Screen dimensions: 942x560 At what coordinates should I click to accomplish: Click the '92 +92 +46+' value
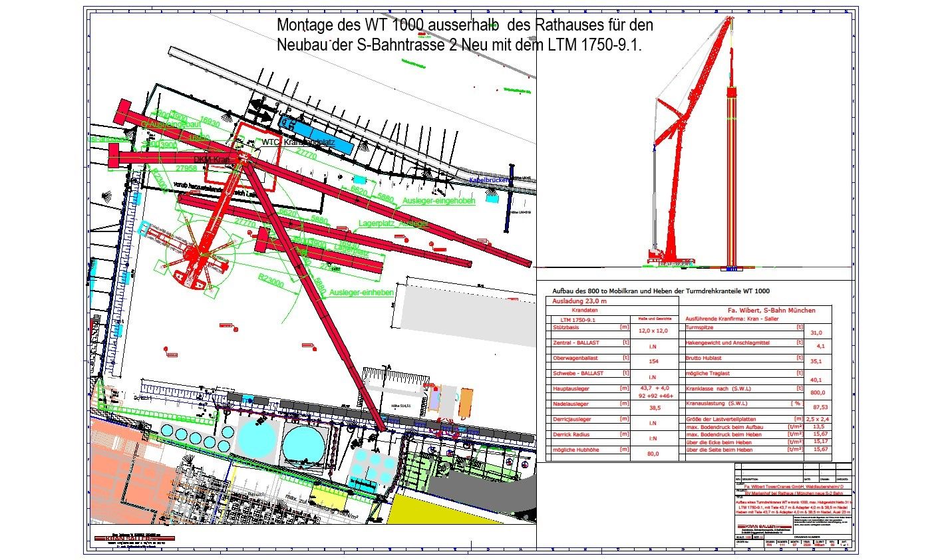(x=657, y=396)
